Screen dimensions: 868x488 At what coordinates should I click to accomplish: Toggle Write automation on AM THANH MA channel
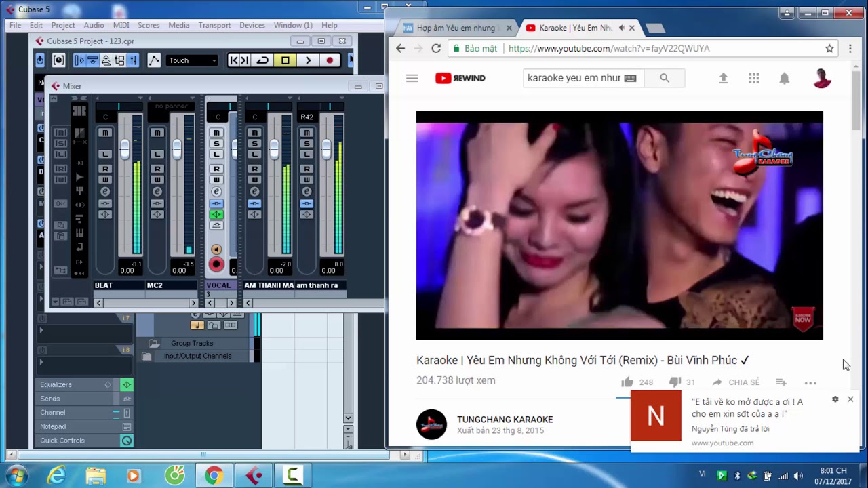[x=254, y=180]
